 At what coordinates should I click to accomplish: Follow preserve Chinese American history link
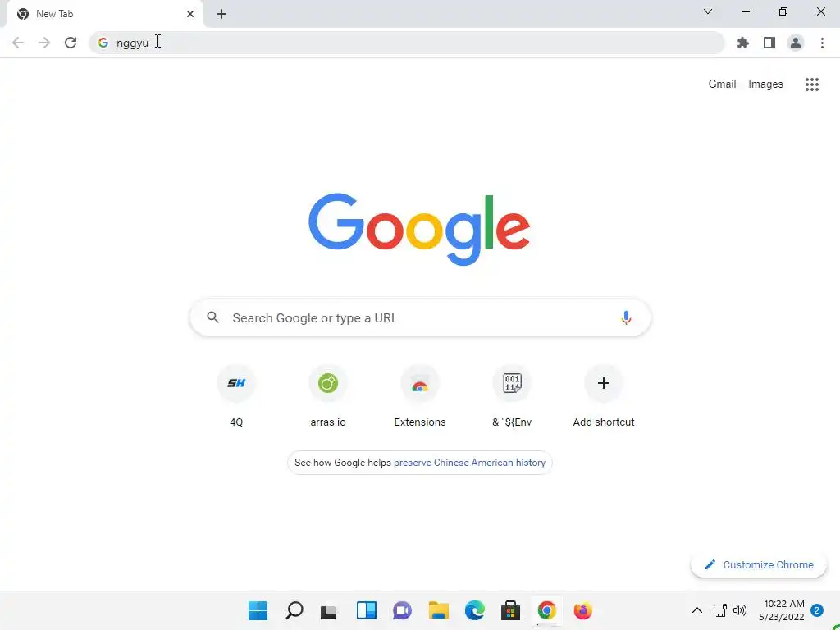coord(469,463)
